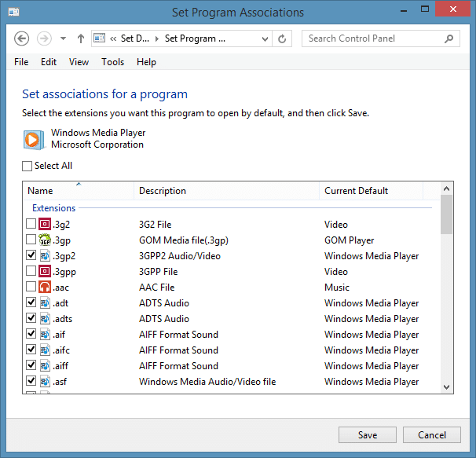This screenshot has width=476, height=458.
Task: Select the '3GPP2 Audio/Video' description
Action: coord(180,256)
